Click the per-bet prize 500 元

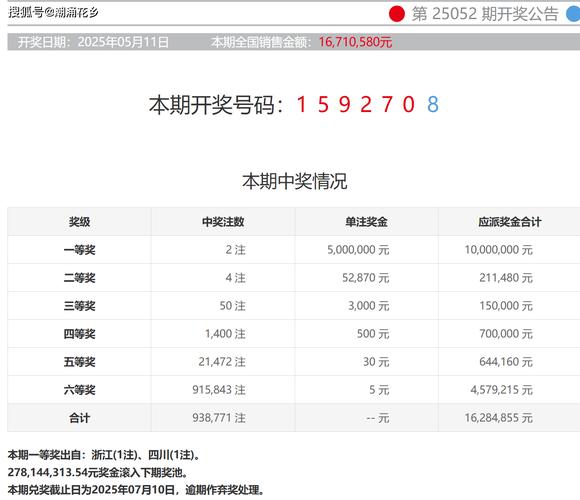373,334
